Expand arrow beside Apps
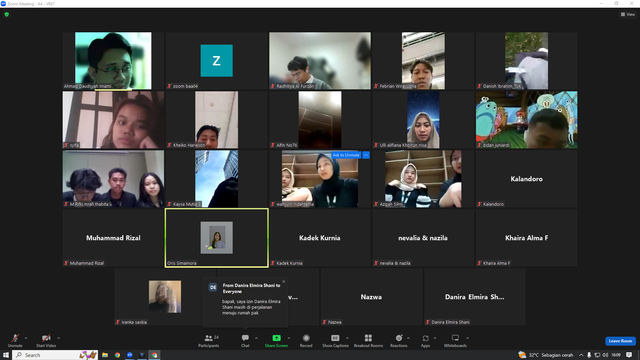Image resolution: width=640 pixels, height=360 pixels. [435, 338]
